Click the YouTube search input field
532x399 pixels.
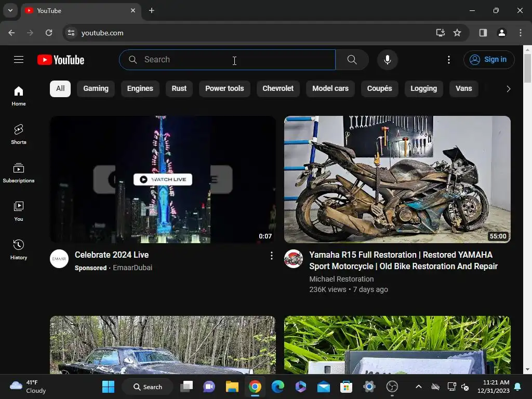228,60
